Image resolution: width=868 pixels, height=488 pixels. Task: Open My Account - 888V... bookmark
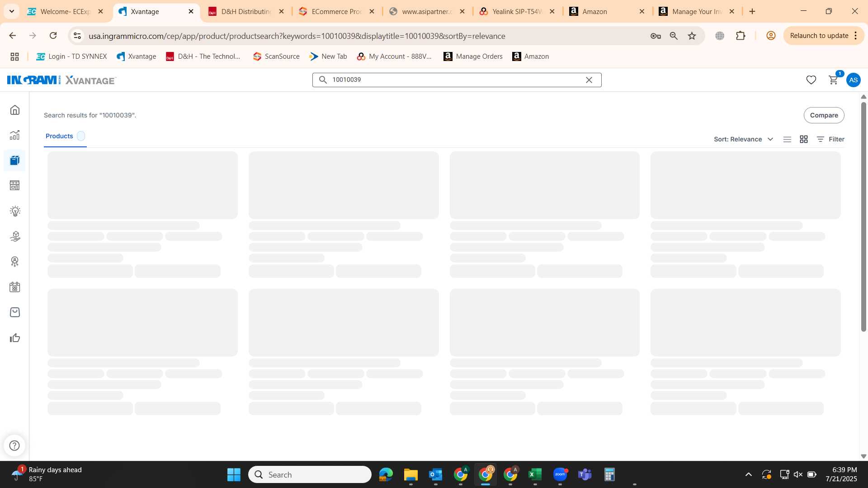coord(394,56)
